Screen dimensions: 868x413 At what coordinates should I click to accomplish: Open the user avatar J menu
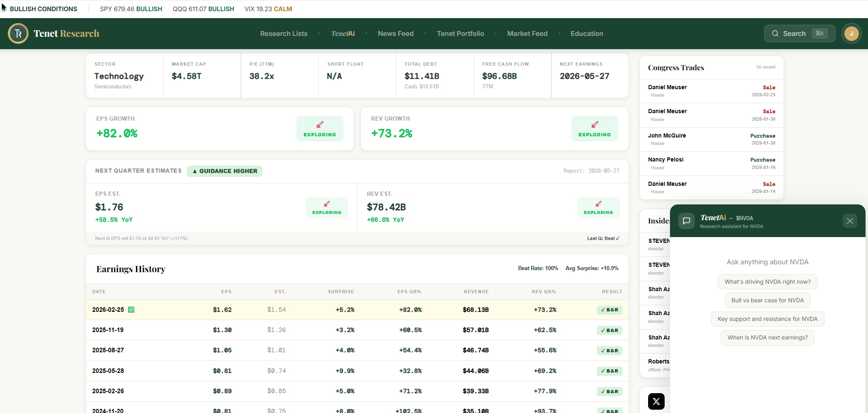coord(851,33)
